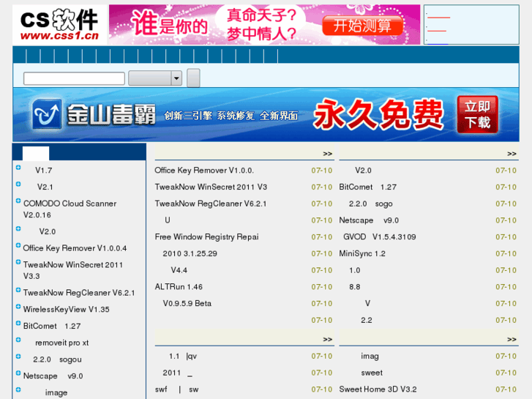Click bullet icon beside removeit pro xt
This screenshot has width=532, height=399.
(18, 340)
